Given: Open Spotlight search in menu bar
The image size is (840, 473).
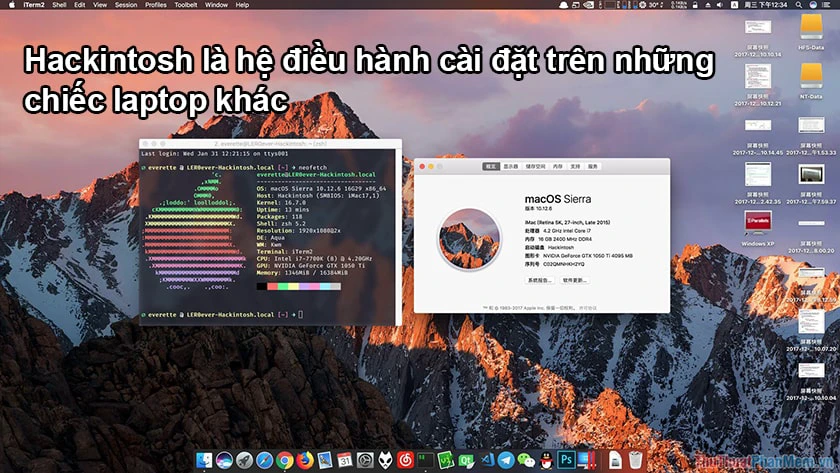Looking at the screenshot, I should [798, 5].
